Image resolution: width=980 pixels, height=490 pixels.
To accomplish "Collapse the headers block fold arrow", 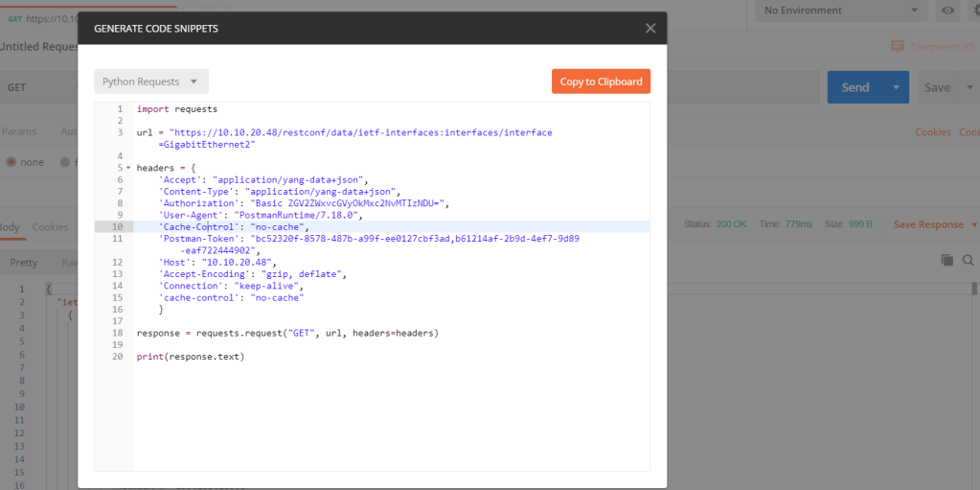I will click(128, 168).
